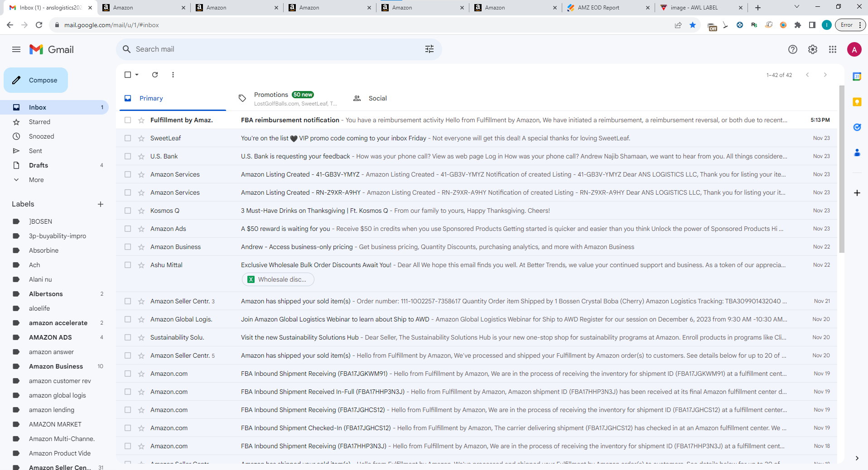Refresh the inbox list
868x470 pixels.
click(155, 75)
